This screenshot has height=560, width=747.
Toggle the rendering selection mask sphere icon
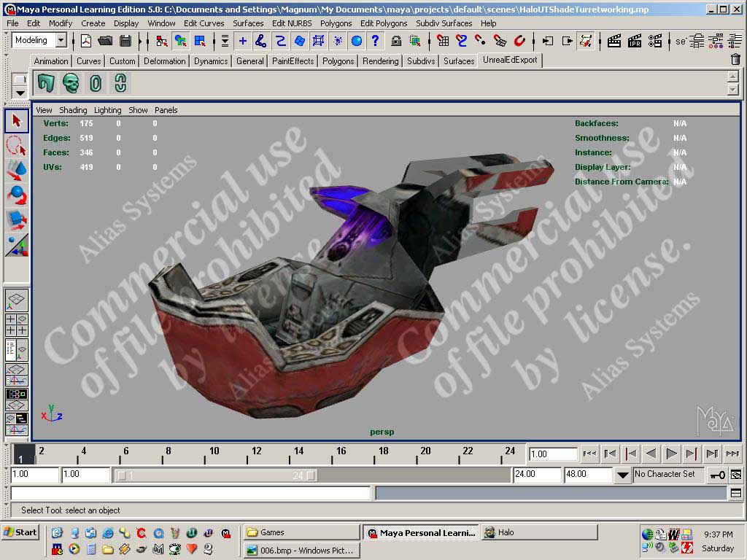click(x=356, y=41)
